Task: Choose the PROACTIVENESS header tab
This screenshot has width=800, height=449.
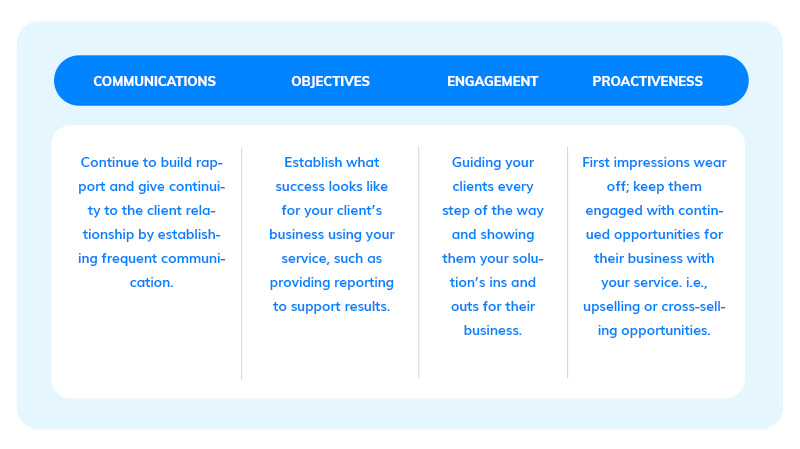Action: click(647, 81)
